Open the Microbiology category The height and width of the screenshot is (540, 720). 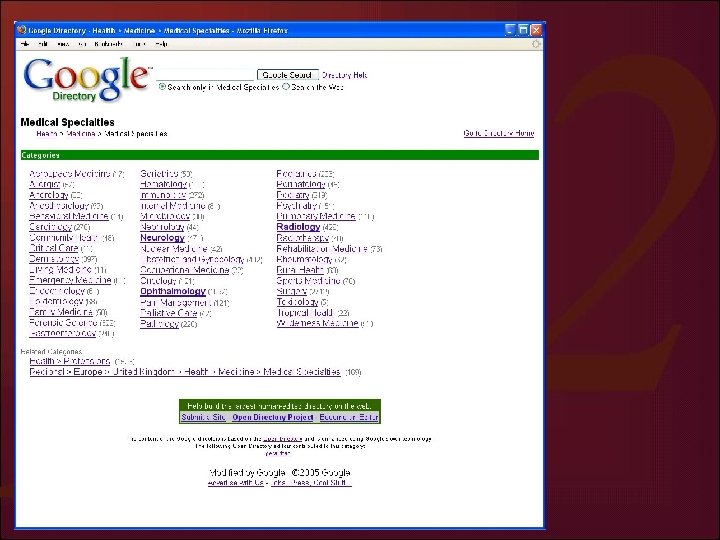coord(165,216)
